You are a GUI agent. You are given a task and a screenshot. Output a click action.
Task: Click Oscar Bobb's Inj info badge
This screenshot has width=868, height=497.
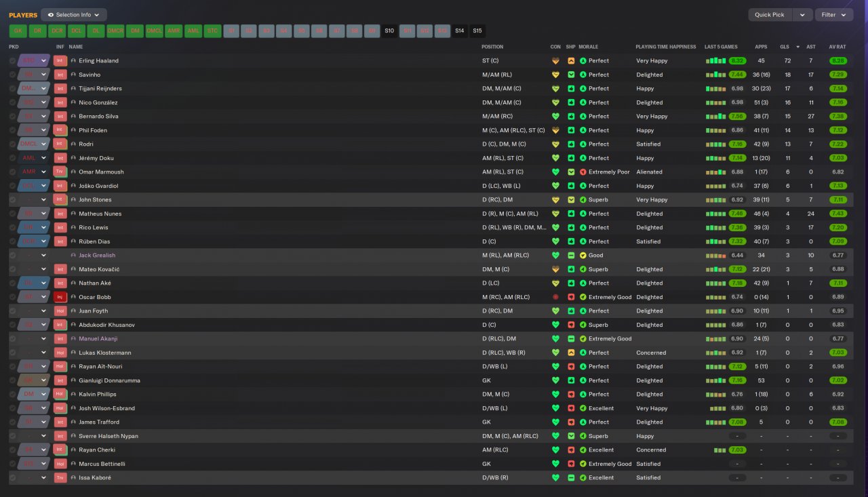point(60,297)
